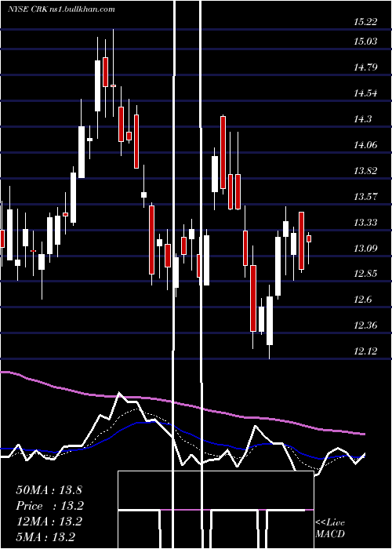Click the tallest white candle near 14.79
392x549 pixels.
(x=98, y=85)
